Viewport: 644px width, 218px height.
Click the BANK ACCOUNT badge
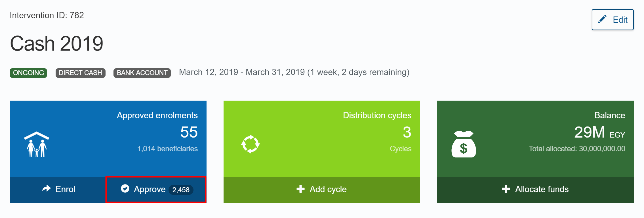[142, 73]
